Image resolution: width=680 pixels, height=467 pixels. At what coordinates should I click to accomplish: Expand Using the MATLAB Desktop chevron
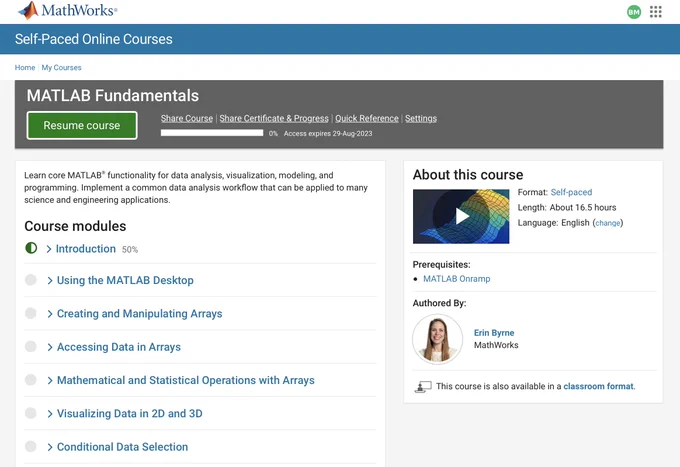click(x=50, y=281)
